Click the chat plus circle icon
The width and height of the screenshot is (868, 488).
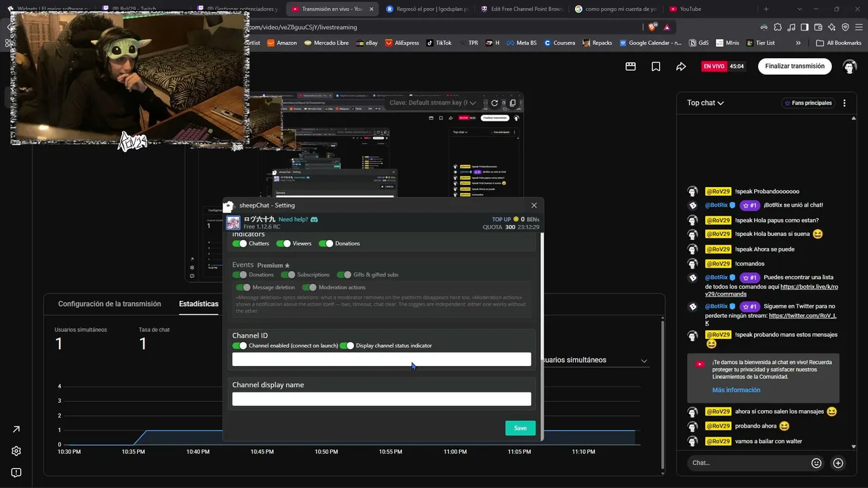(x=838, y=463)
